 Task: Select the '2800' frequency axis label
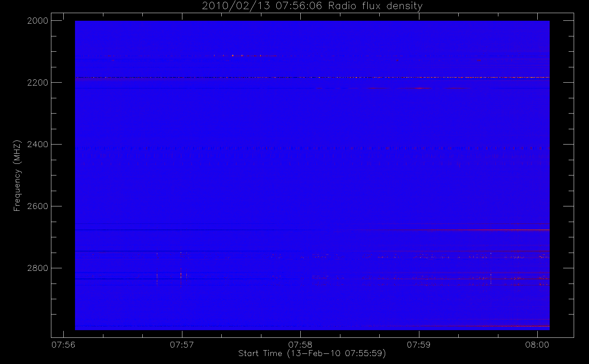tap(38, 268)
